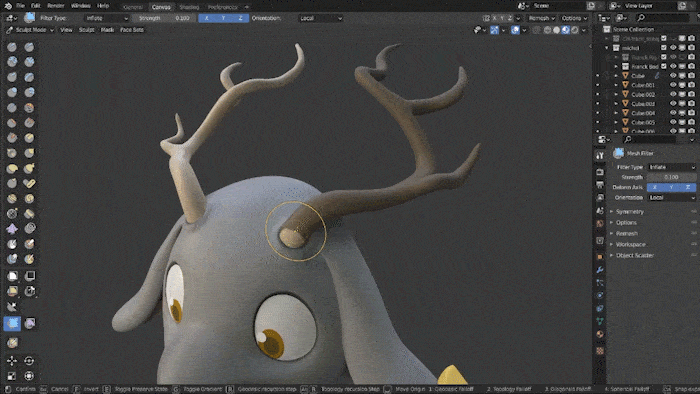Select the Move transform tool
This screenshot has width=700, height=394.
[12, 361]
